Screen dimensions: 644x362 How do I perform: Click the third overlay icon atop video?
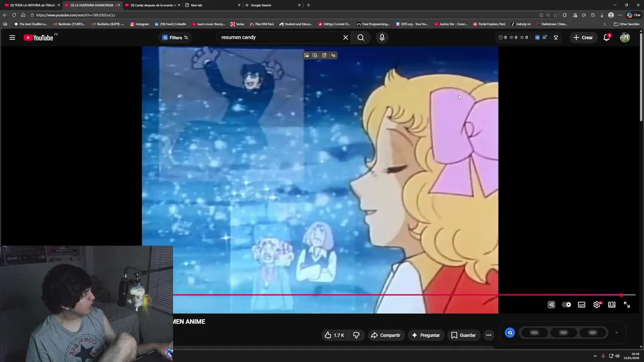[324, 55]
